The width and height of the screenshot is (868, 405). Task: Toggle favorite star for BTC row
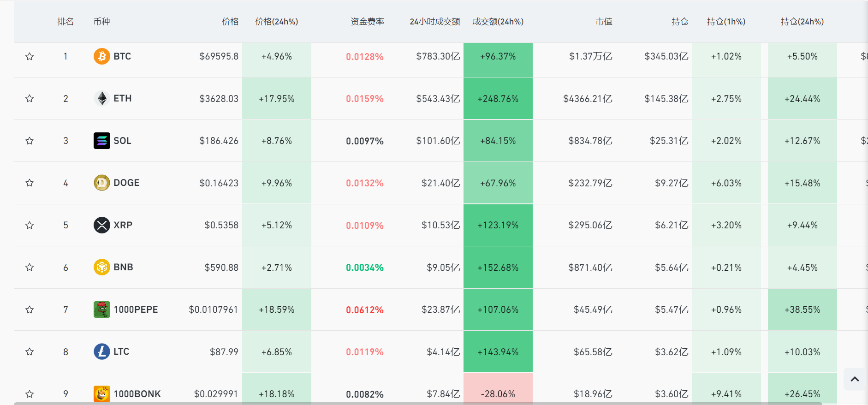point(30,56)
